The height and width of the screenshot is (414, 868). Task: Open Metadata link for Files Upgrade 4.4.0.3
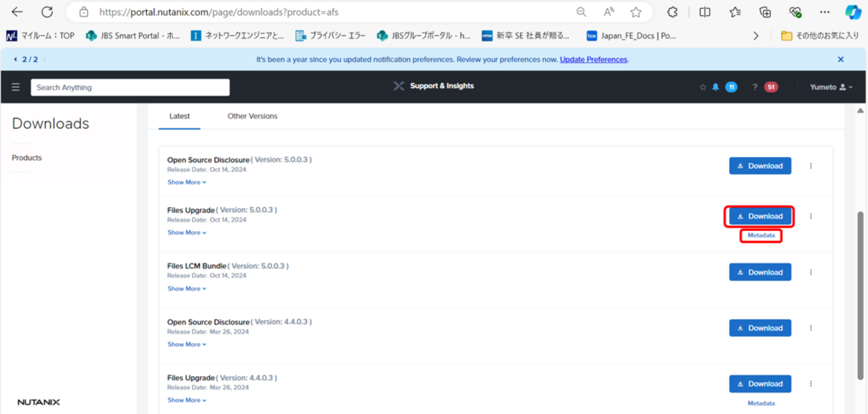point(761,403)
